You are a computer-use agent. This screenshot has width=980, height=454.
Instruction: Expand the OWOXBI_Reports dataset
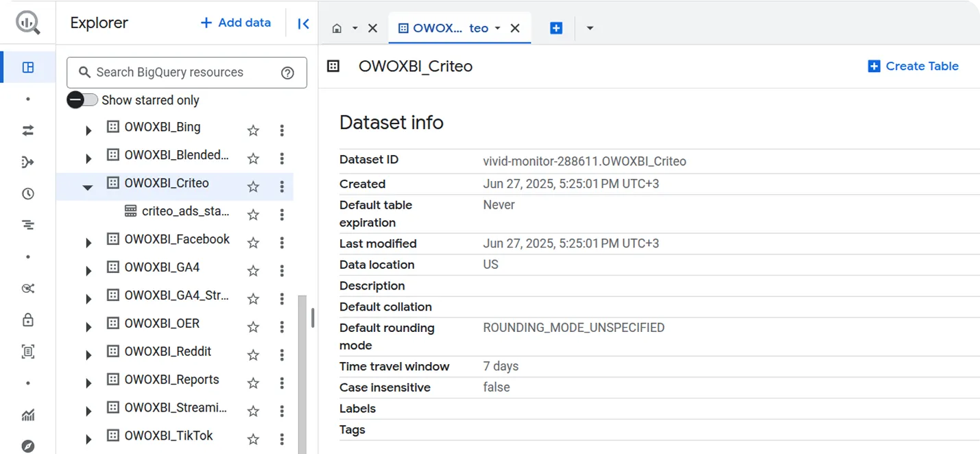[88, 383]
